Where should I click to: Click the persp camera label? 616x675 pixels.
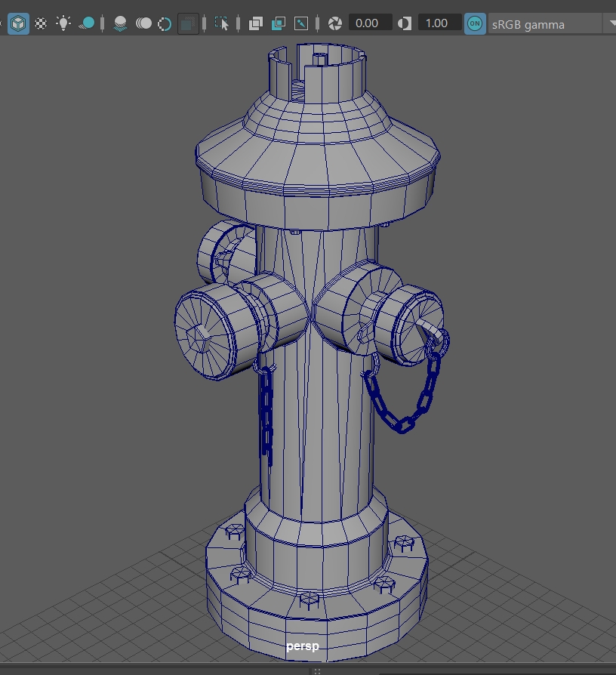coord(303,646)
